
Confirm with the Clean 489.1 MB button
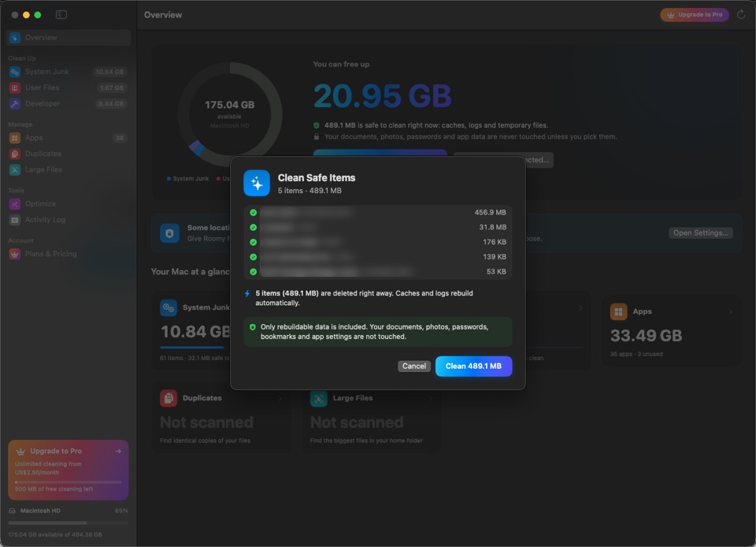click(473, 367)
